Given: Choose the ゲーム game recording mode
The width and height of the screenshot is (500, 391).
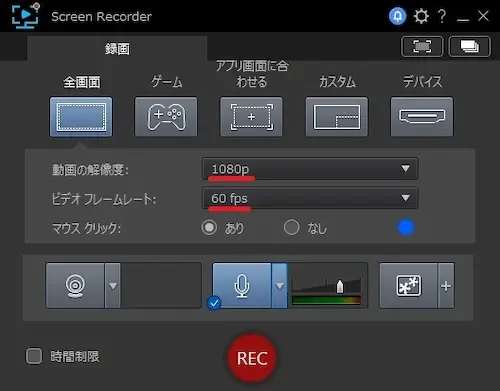Looking at the screenshot, I should click(x=166, y=117).
